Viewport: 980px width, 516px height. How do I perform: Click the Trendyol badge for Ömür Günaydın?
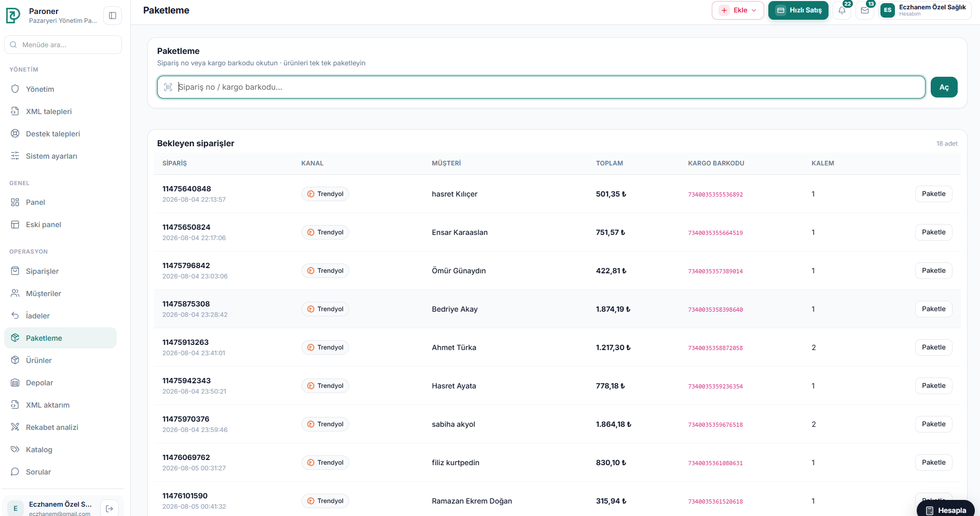[325, 271]
